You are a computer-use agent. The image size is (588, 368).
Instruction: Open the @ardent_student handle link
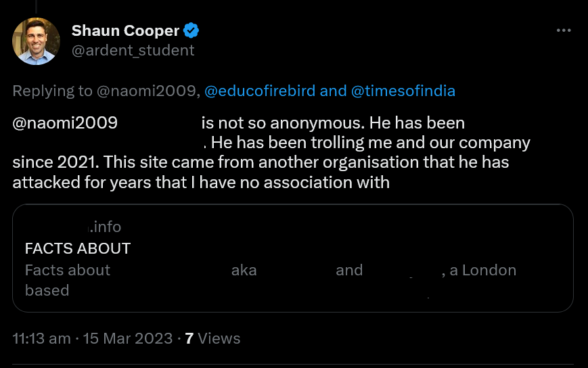click(x=133, y=50)
